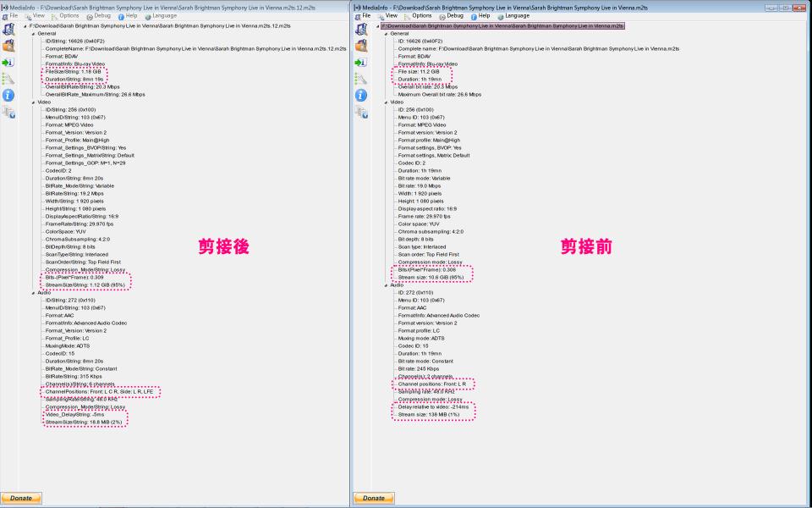The height and width of the screenshot is (508, 812).
Task: Open View menu in original Vienna.m2ts window
Action: click(388, 16)
